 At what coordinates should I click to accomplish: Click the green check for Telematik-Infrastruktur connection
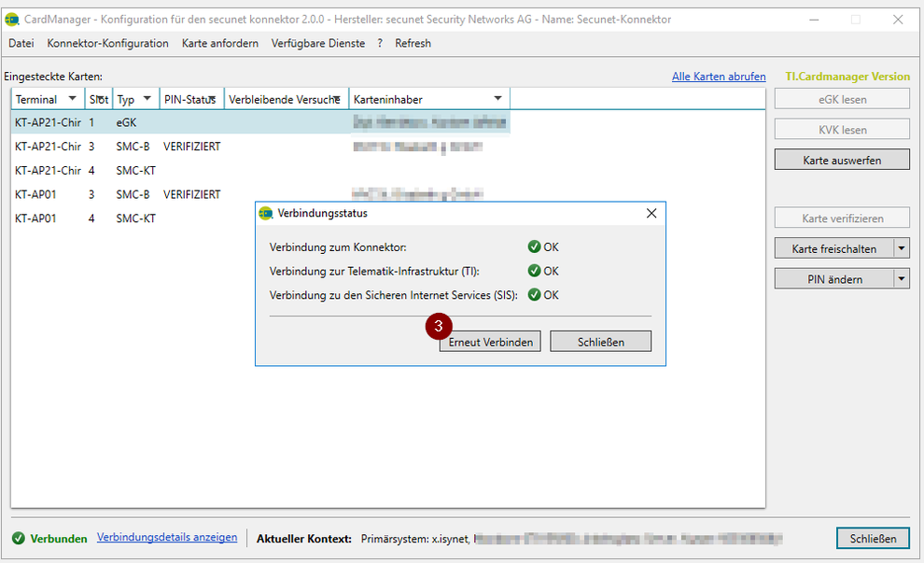[x=535, y=271]
